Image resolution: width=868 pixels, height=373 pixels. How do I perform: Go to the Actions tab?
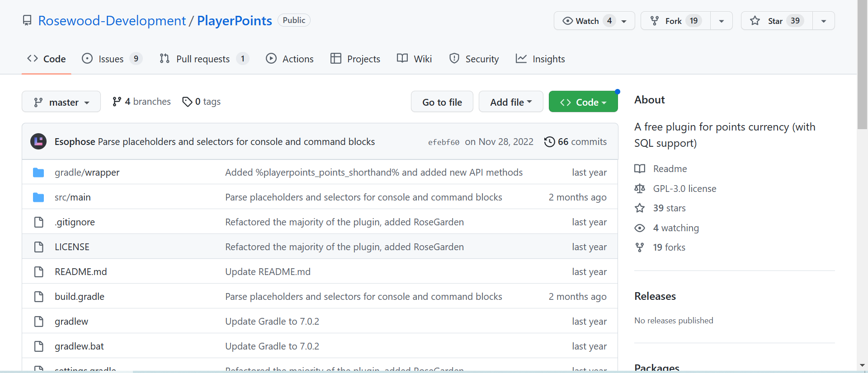pyautogui.click(x=290, y=59)
